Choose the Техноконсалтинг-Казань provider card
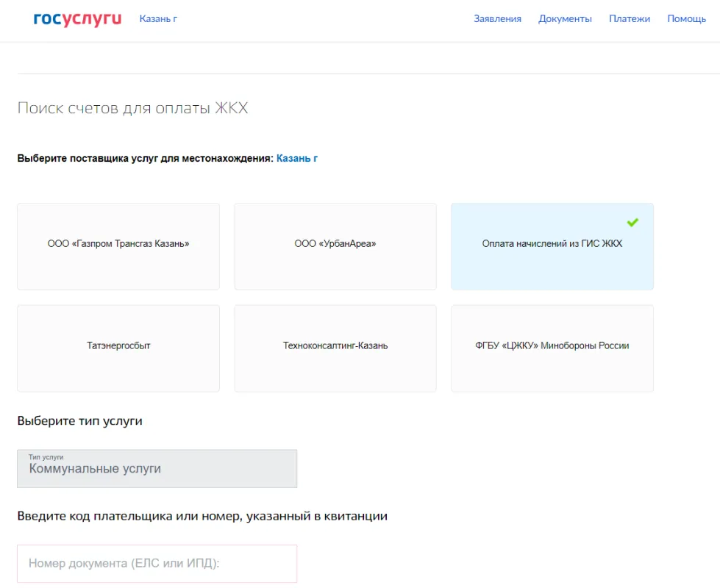 click(x=335, y=348)
